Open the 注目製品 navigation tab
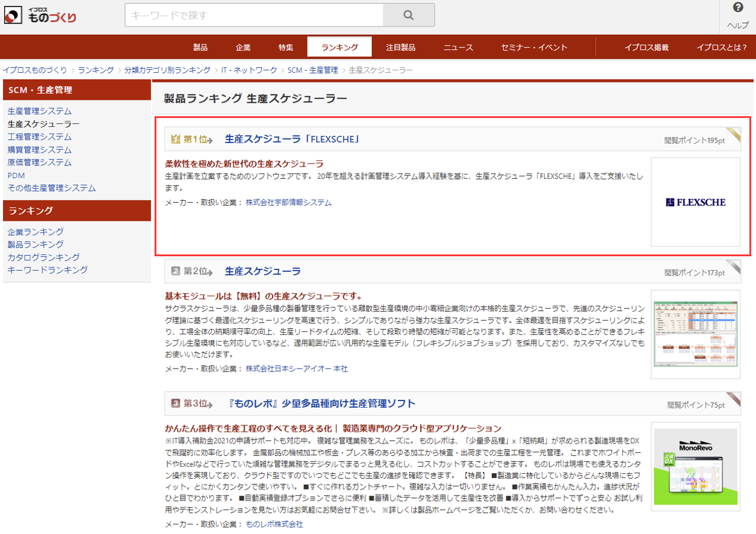Image resolution: width=756 pixels, height=534 pixels. (x=401, y=48)
